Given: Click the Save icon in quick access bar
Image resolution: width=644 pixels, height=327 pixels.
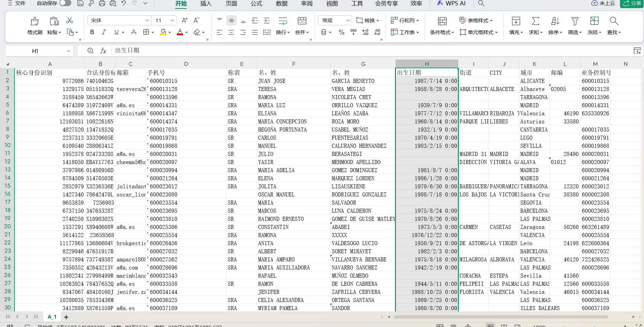Looking at the screenshot, I should [80, 3].
